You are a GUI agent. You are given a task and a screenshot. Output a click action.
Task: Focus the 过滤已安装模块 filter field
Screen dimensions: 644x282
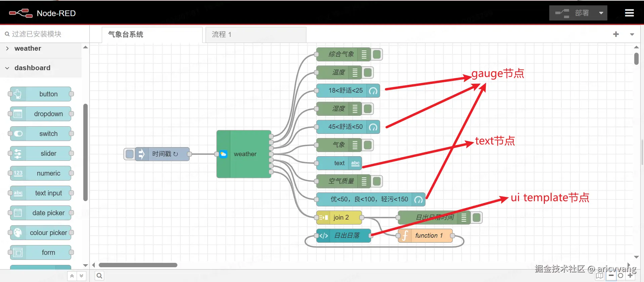pyautogui.click(x=45, y=34)
